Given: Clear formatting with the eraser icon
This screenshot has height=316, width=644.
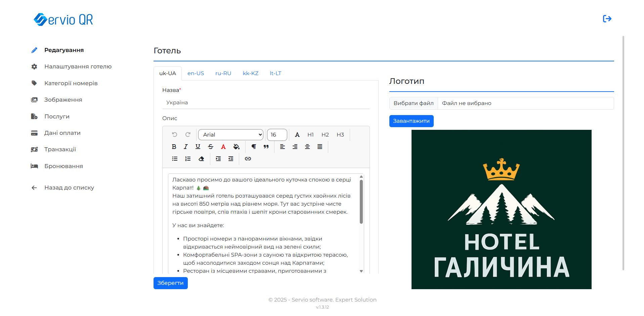Looking at the screenshot, I should point(201,159).
